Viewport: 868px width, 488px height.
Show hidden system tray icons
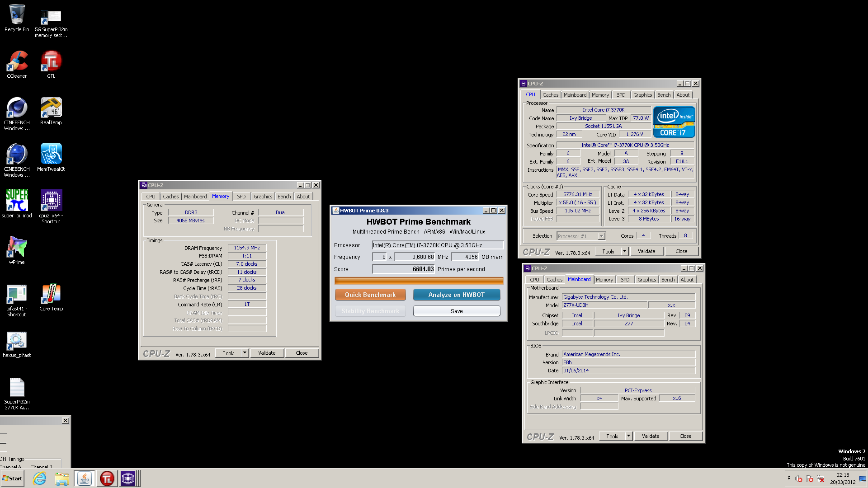[789, 479]
